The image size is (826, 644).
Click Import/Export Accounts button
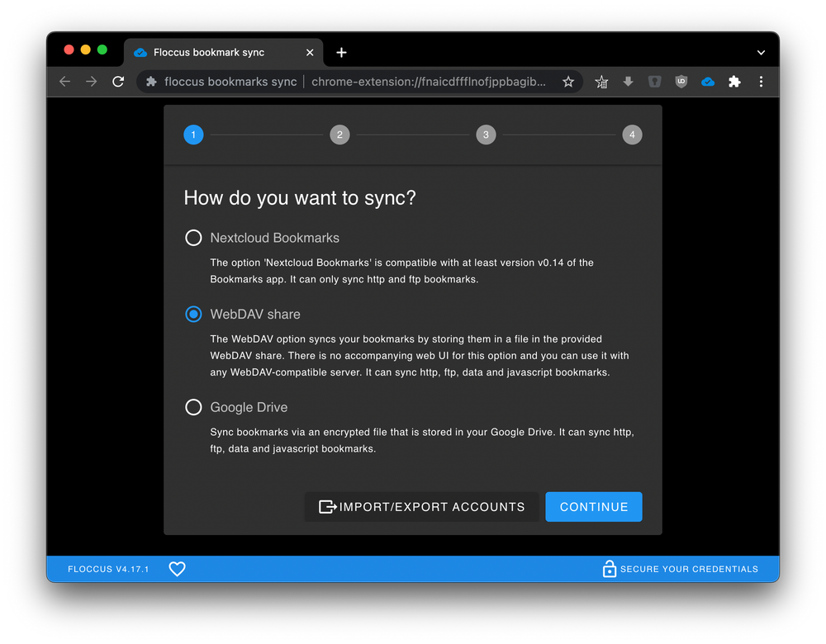pyautogui.click(x=422, y=507)
